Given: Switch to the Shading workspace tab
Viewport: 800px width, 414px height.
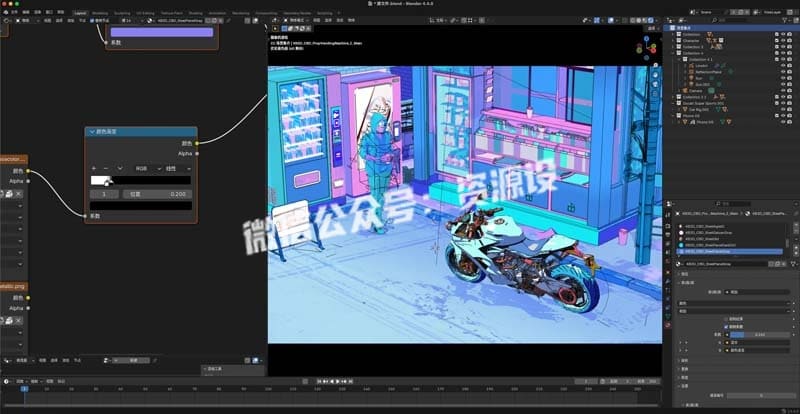Looking at the screenshot, I should point(195,13).
